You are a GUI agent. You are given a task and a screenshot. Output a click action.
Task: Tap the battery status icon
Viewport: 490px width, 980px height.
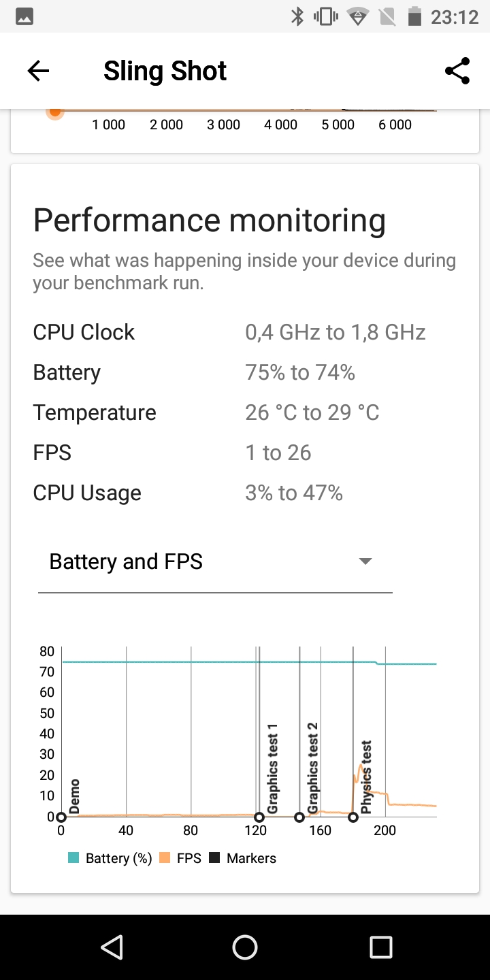pos(414,17)
